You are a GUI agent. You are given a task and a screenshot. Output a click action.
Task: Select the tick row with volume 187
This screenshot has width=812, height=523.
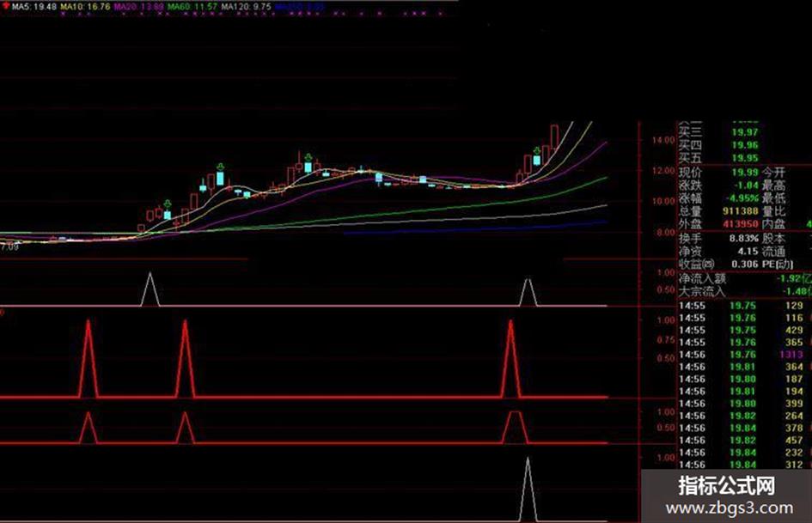(745, 379)
